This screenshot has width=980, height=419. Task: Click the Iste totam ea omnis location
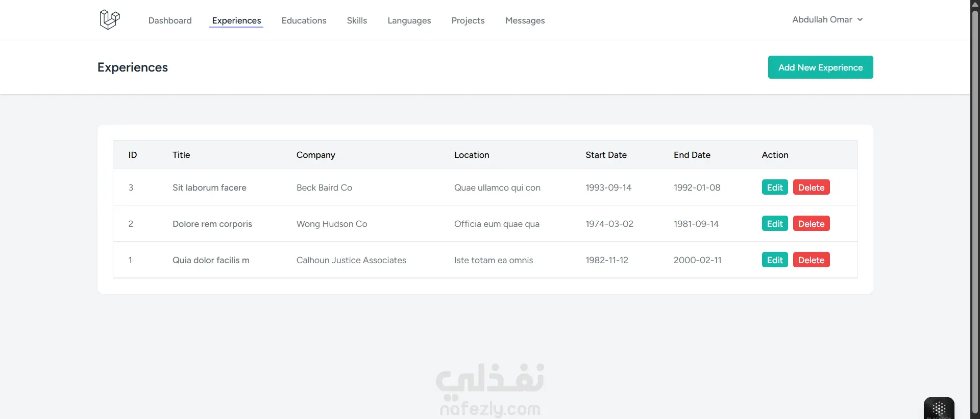(494, 260)
